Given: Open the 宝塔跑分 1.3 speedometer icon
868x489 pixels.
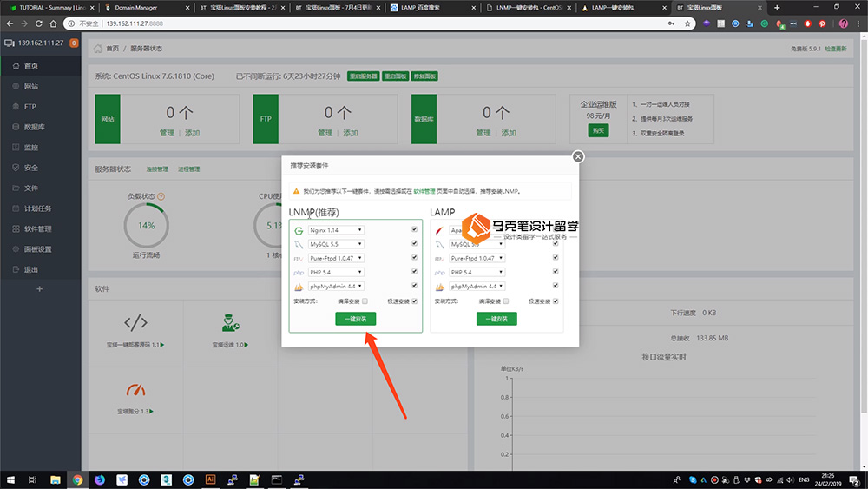Looking at the screenshot, I should tap(135, 391).
